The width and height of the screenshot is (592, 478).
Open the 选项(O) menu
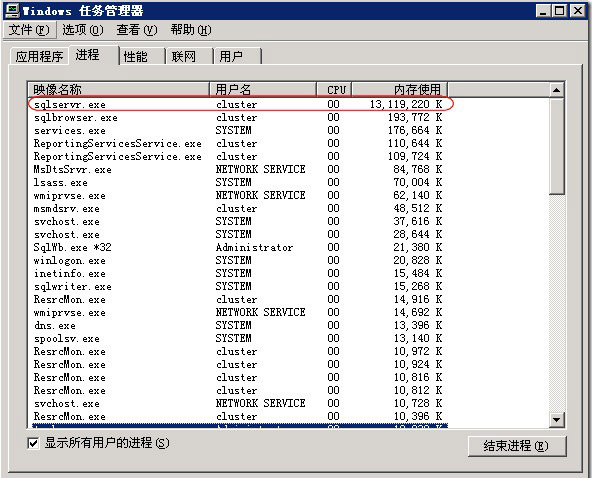coord(83,30)
